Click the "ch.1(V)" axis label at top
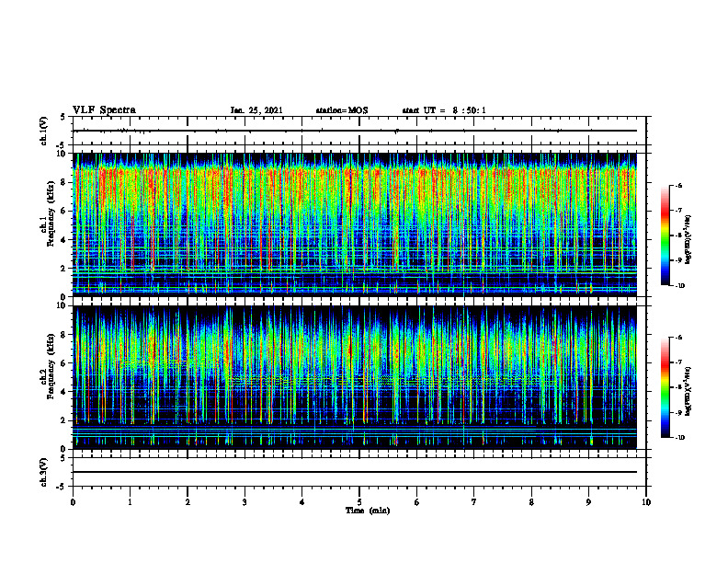The height and width of the screenshot is (563, 728). click(x=44, y=131)
